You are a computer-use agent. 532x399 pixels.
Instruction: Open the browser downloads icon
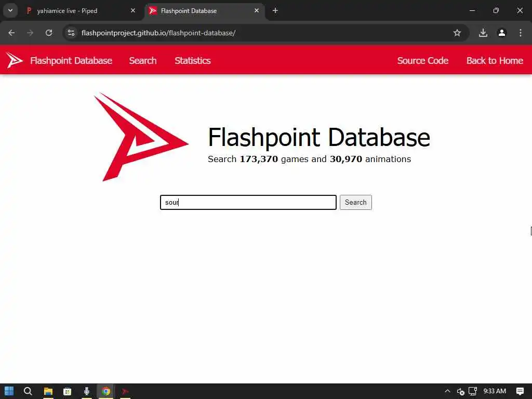pyautogui.click(x=483, y=33)
